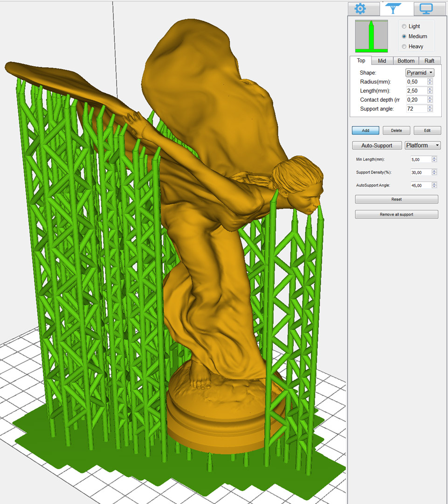This screenshot has height=504, width=448.
Task: Open the gear settings tab
Action: coord(360,8)
